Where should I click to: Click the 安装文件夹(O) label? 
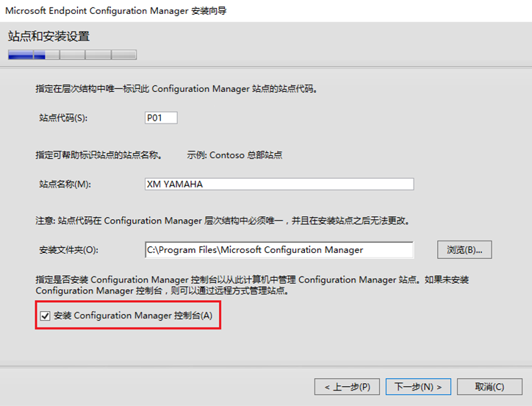(x=68, y=250)
